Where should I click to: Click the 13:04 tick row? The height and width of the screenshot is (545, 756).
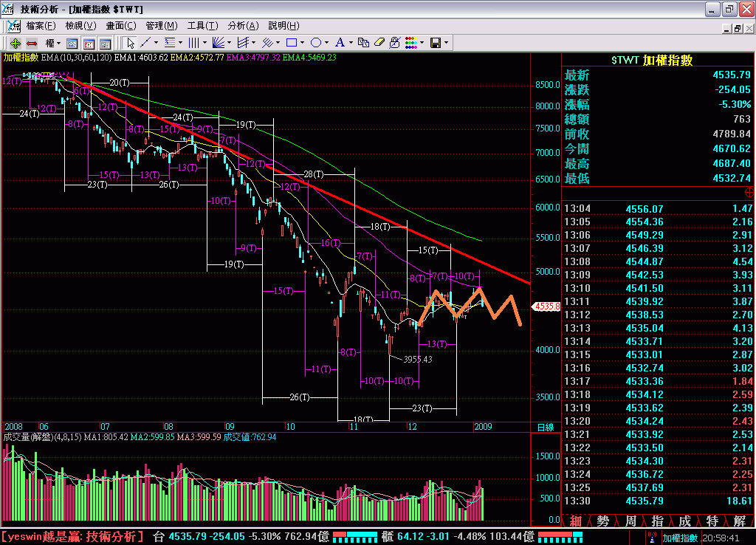coord(658,209)
